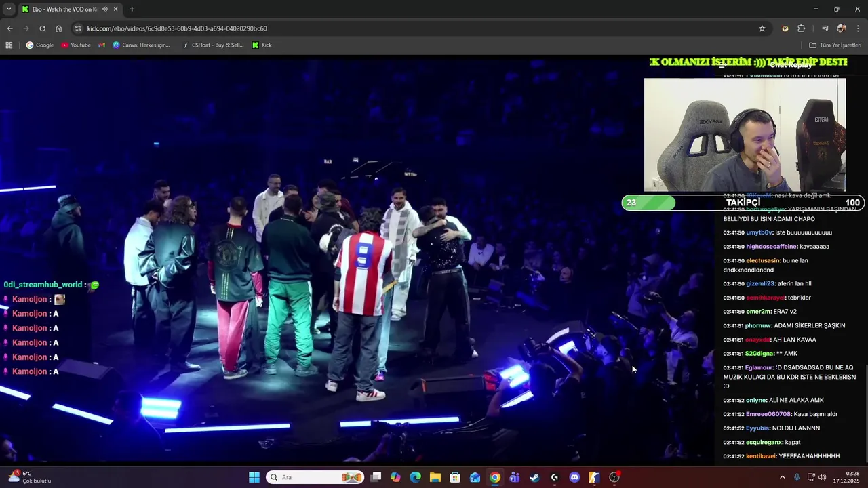Open Logitech G HUB from the taskbar
Image resolution: width=868 pixels, height=488 pixels.
555,477
